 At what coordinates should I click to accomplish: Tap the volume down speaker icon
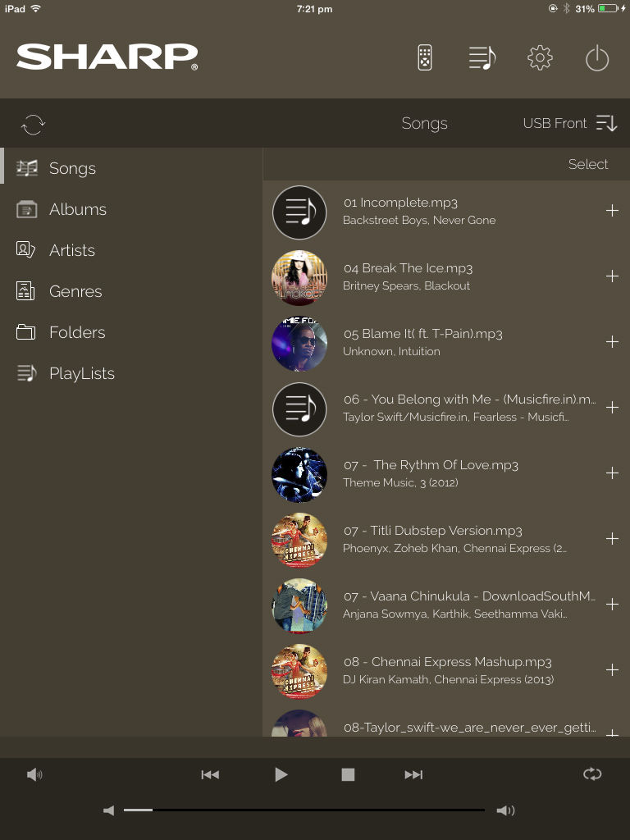point(109,810)
